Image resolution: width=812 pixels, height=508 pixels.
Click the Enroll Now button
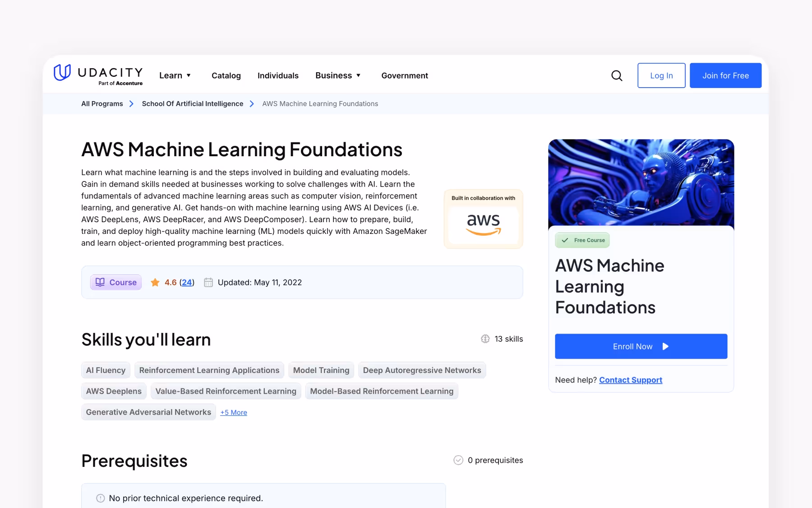641,346
